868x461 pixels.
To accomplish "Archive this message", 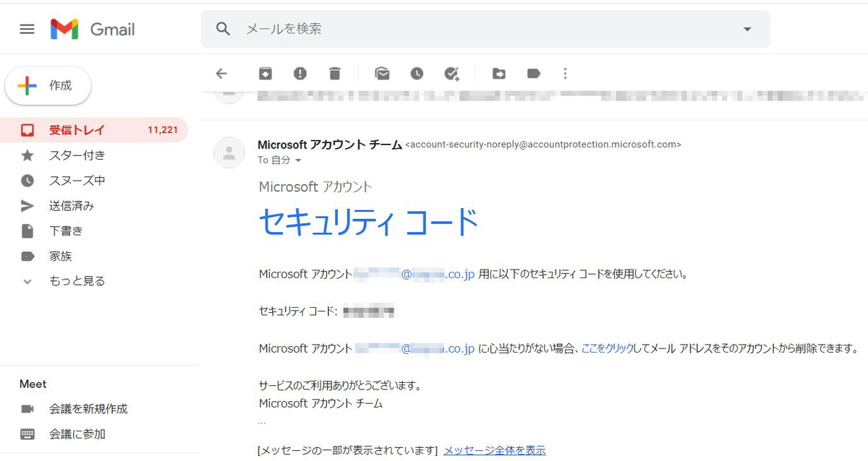I will 265,73.
